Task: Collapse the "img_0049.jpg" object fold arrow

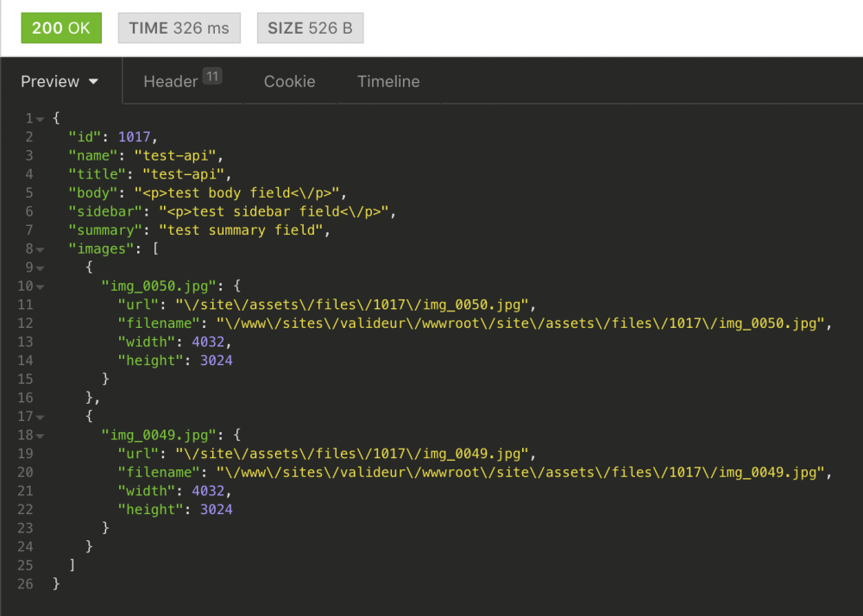Action: coord(40,437)
